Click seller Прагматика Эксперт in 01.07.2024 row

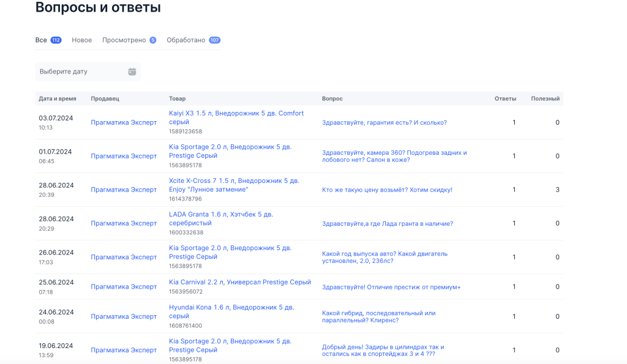124,156
